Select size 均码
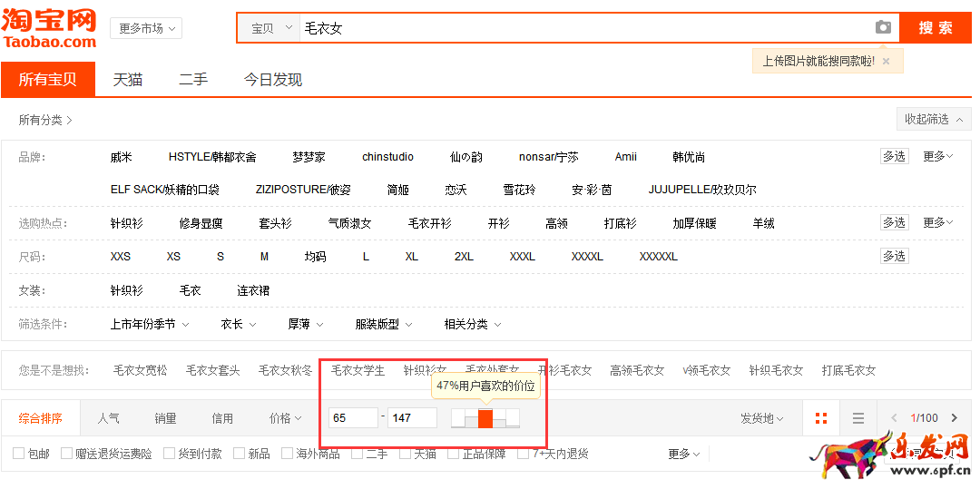Screen dimensions: 980x489 point(315,257)
